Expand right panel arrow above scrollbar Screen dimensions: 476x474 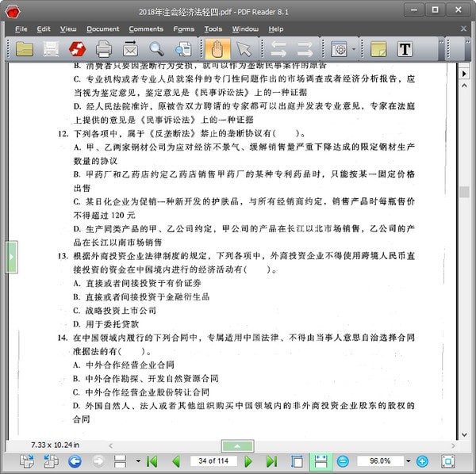(x=464, y=74)
